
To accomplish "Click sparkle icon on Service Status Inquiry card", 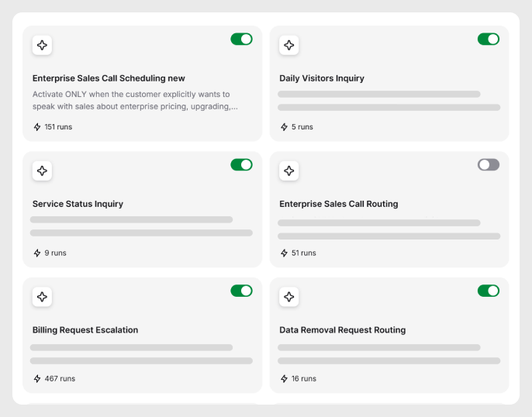I will 42,171.
